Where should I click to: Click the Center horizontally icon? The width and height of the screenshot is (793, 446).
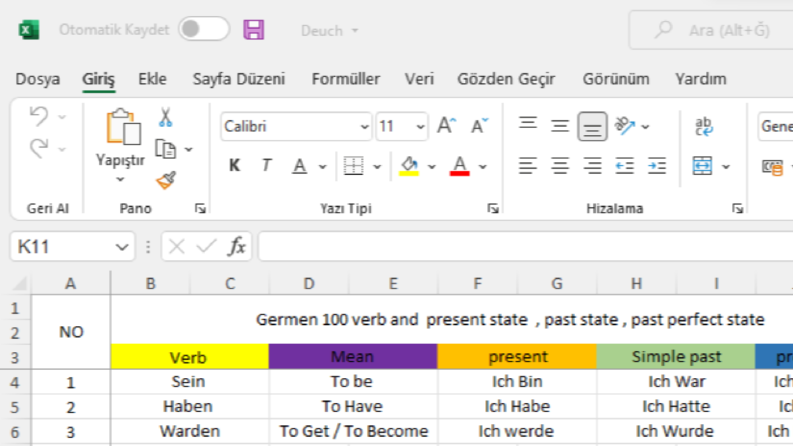tap(560, 166)
